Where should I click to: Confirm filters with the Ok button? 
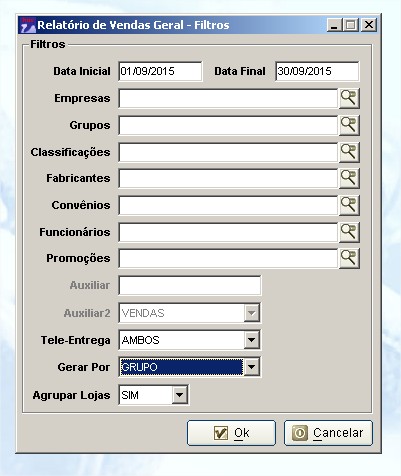click(x=231, y=433)
